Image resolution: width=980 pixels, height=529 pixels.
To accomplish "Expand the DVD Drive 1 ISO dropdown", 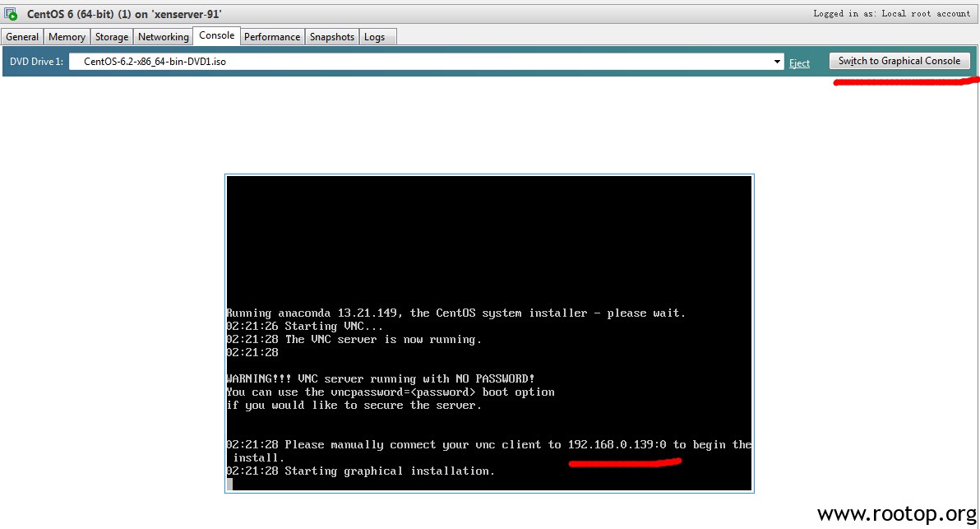I will pos(777,62).
